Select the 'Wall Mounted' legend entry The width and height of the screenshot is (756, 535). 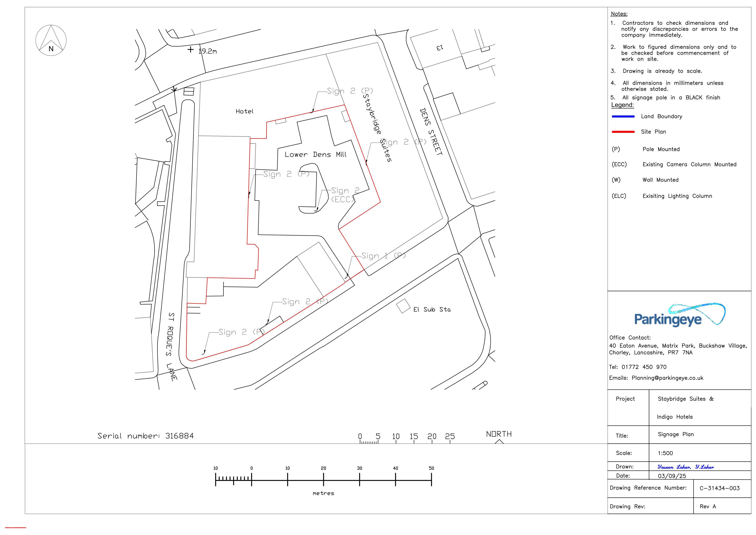click(661, 180)
